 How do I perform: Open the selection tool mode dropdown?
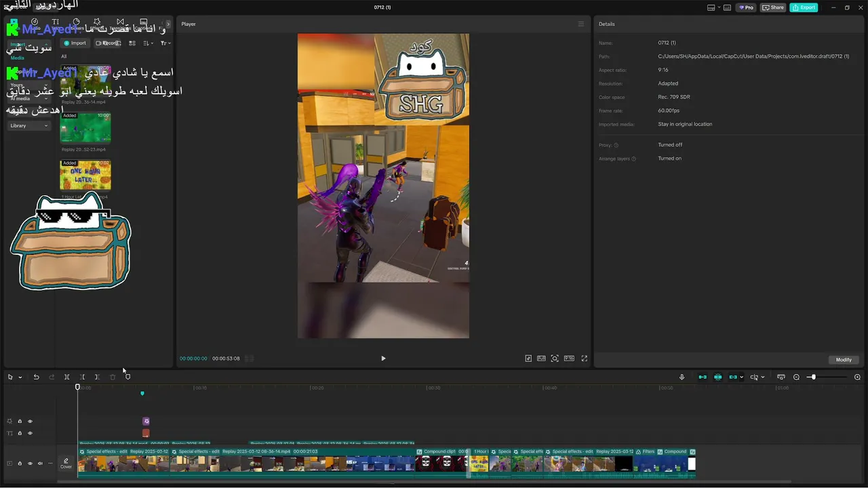[20, 377]
